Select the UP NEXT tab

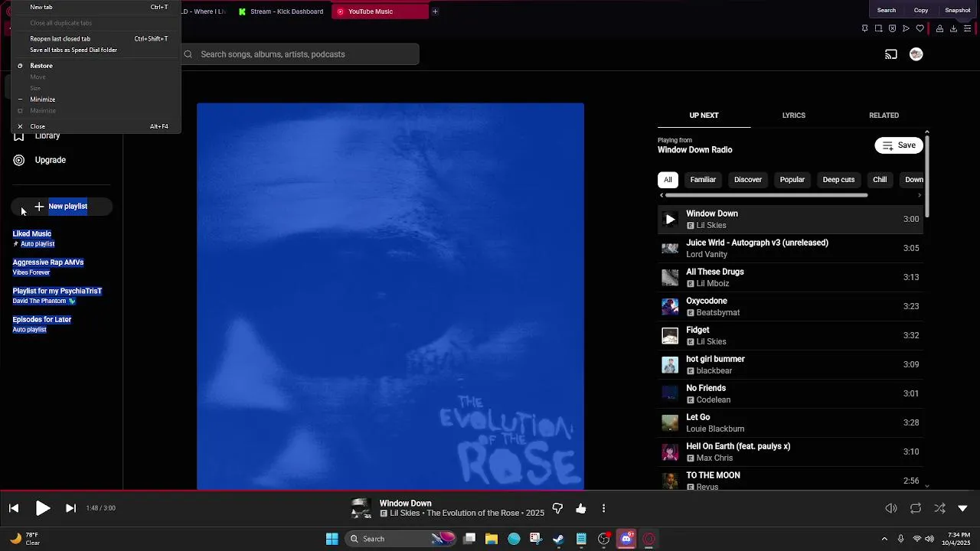[704, 116]
